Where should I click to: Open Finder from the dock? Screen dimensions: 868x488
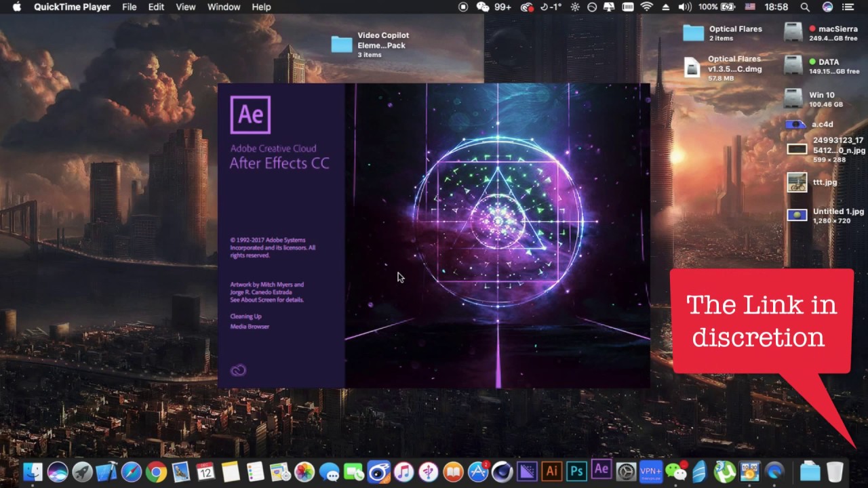[x=33, y=472]
